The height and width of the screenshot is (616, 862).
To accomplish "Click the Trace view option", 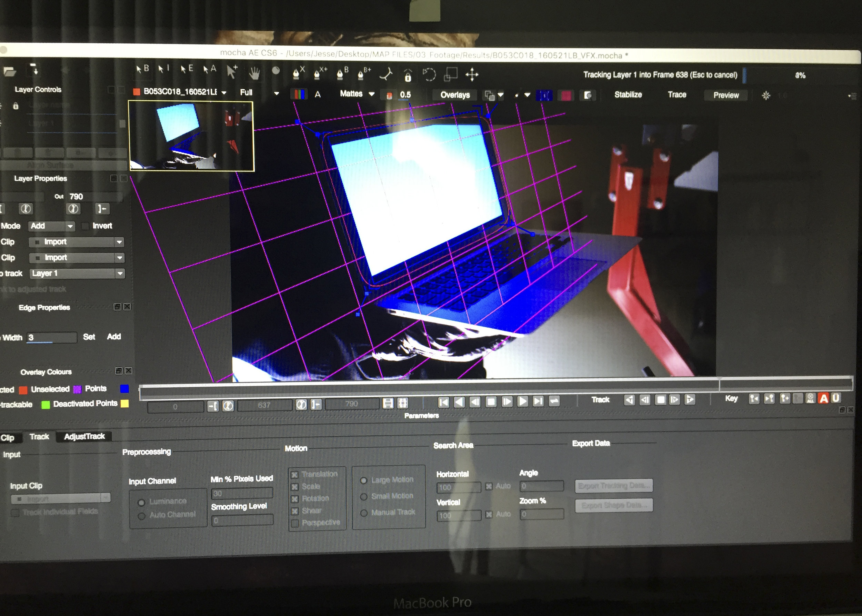I will point(676,95).
